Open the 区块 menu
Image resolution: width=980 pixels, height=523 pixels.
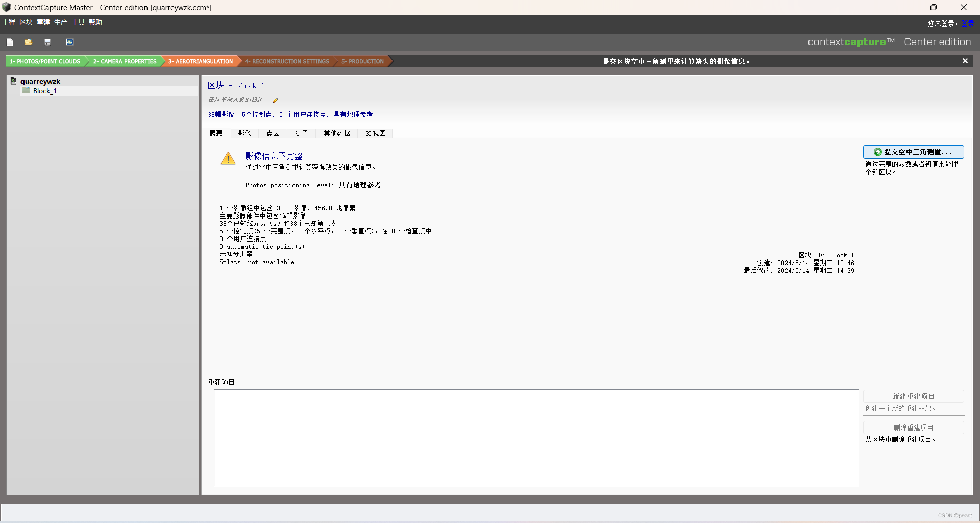click(26, 22)
